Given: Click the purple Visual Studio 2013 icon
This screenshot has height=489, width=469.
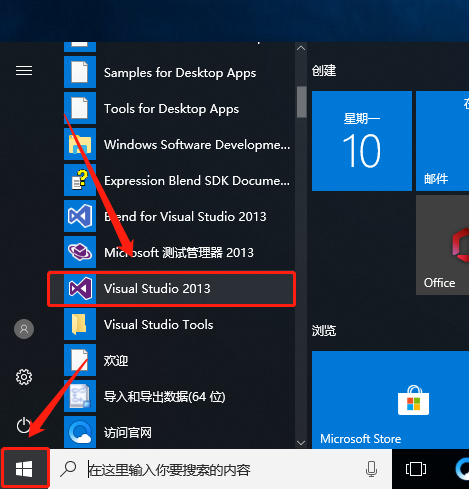Looking at the screenshot, I should 80,288.
